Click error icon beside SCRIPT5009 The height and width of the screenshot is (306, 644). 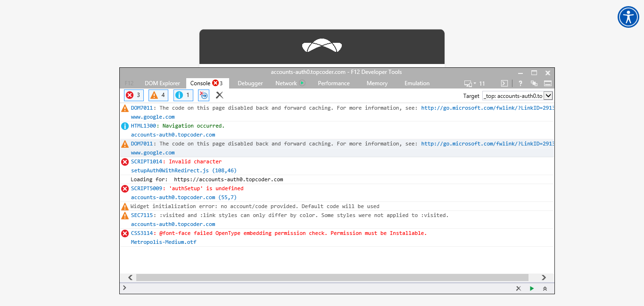click(125, 189)
